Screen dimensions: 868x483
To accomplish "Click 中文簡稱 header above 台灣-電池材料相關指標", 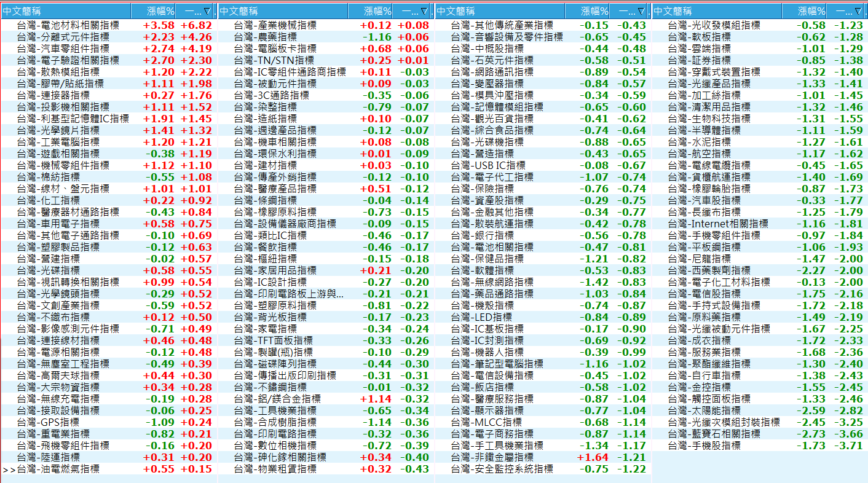I will coord(18,11).
